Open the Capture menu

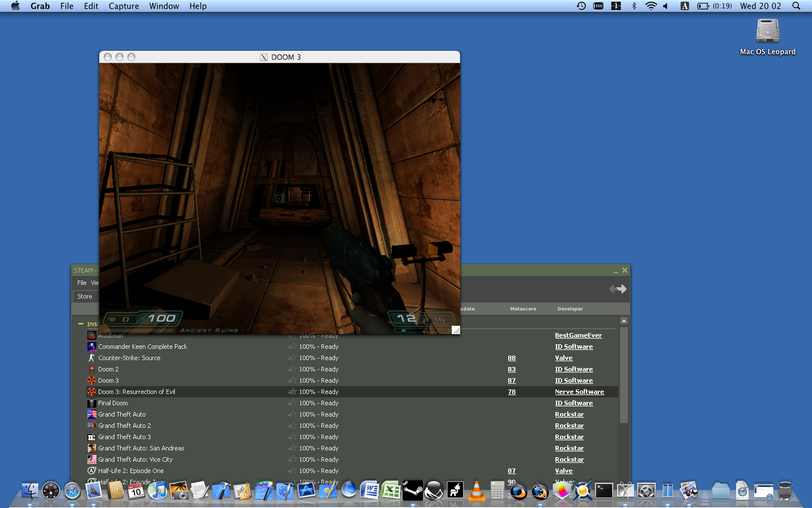123,6
